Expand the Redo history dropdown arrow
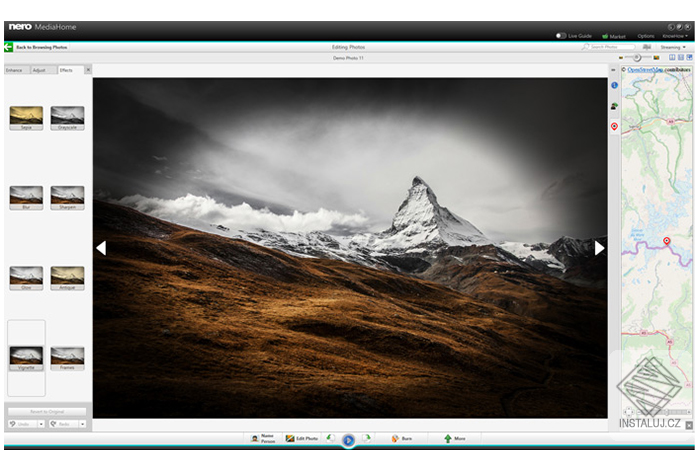Viewport: 700px width, 450px height. tap(83, 424)
